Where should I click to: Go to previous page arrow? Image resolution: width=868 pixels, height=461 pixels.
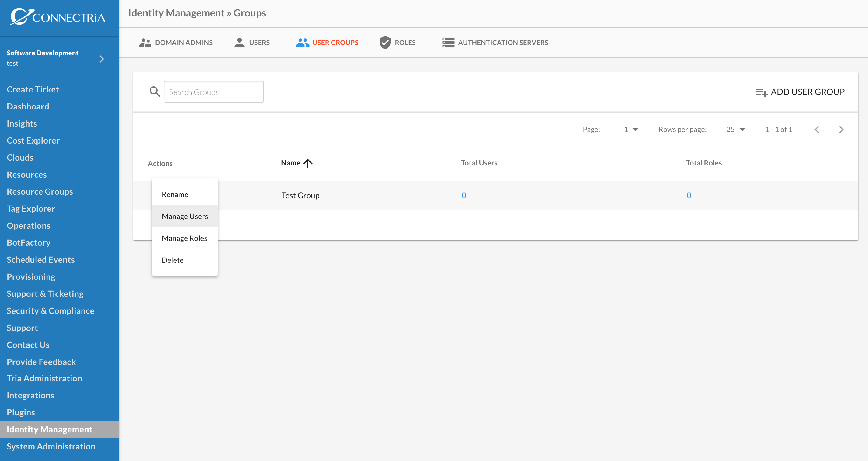pyautogui.click(x=817, y=130)
